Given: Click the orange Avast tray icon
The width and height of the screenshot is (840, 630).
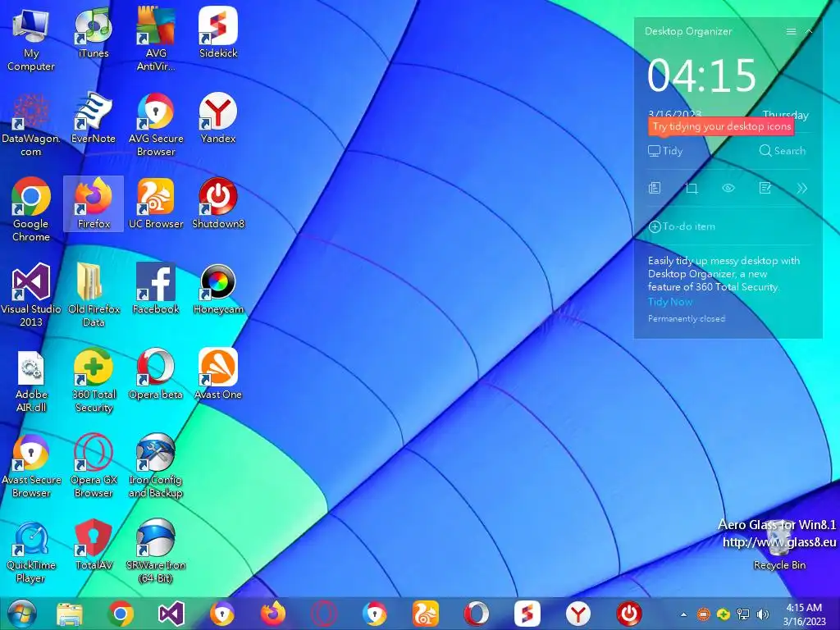Looking at the screenshot, I should pyautogui.click(x=703, y=614).
